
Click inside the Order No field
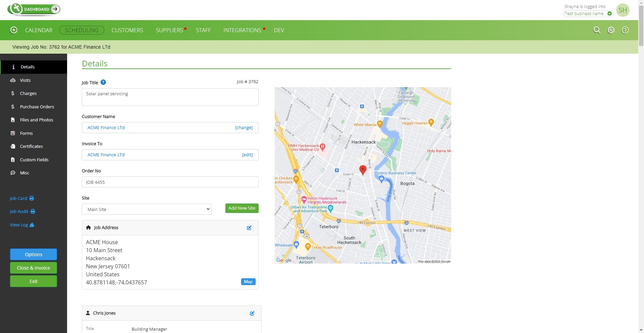coord(170,182)
